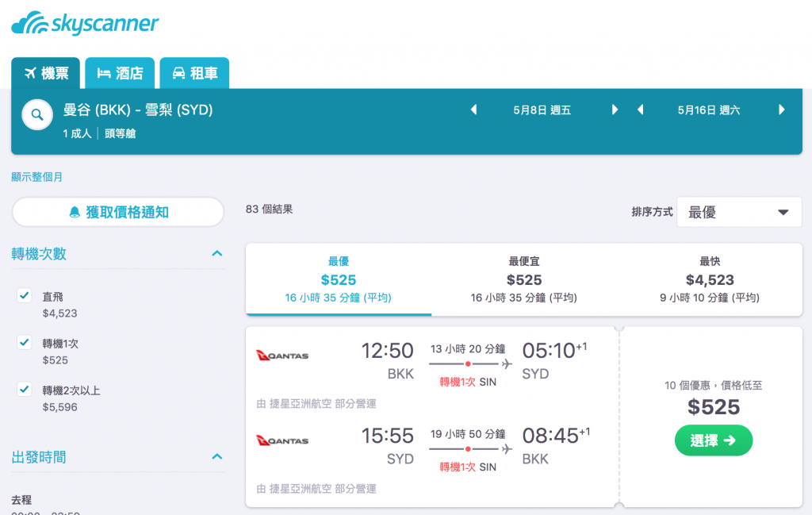
Task: Click the 曼谷 (BKK) - 雪梨 (SYD) route text
Action: (x=138, y=110)
